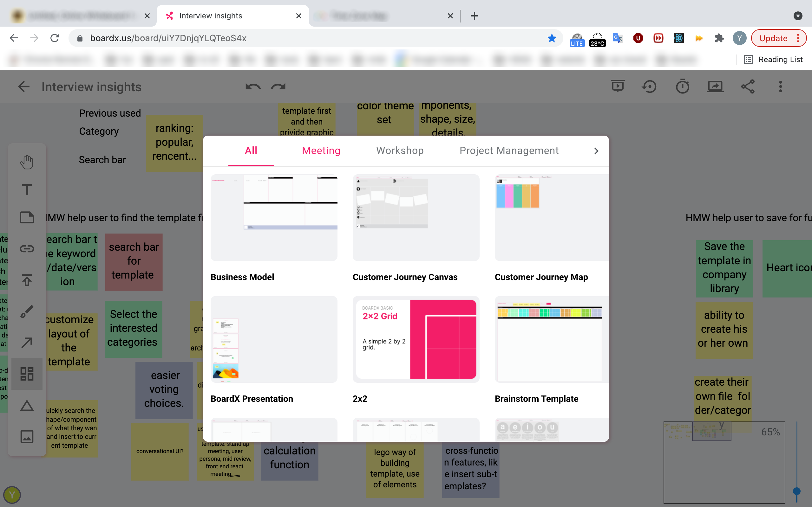Image resolution: width=812 pixels, height=507 pixels.
Task: Pick the 2x2 Grid template
Action: (x=416, y=339)
